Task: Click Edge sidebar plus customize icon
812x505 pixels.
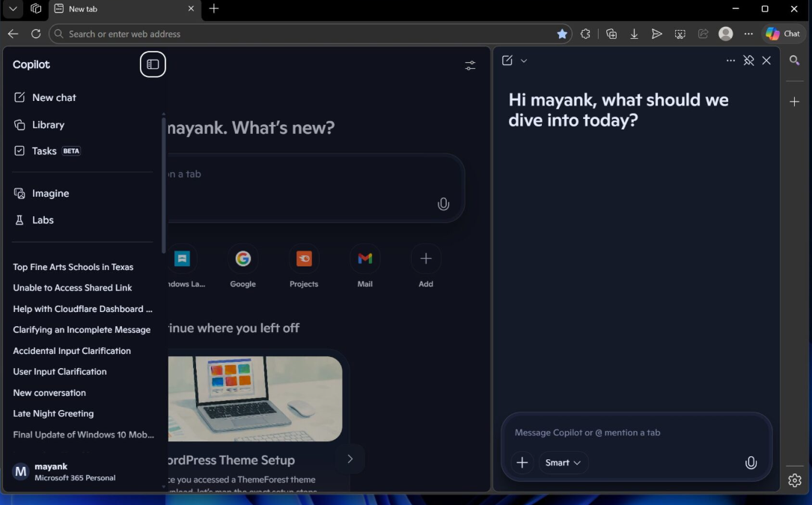Action: click(x=794, y=102)
